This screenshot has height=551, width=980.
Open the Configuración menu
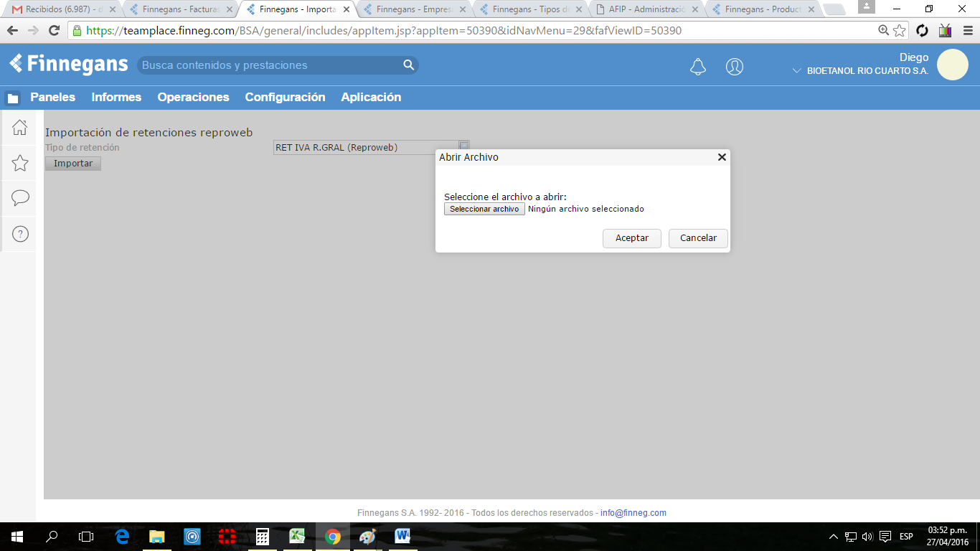[x=285, y=98]
